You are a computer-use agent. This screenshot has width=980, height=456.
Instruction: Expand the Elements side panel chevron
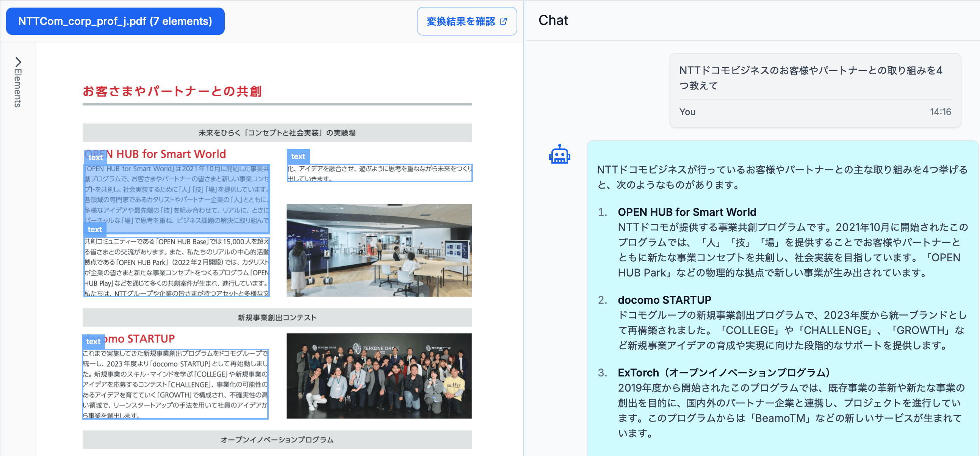pos(18,62)
